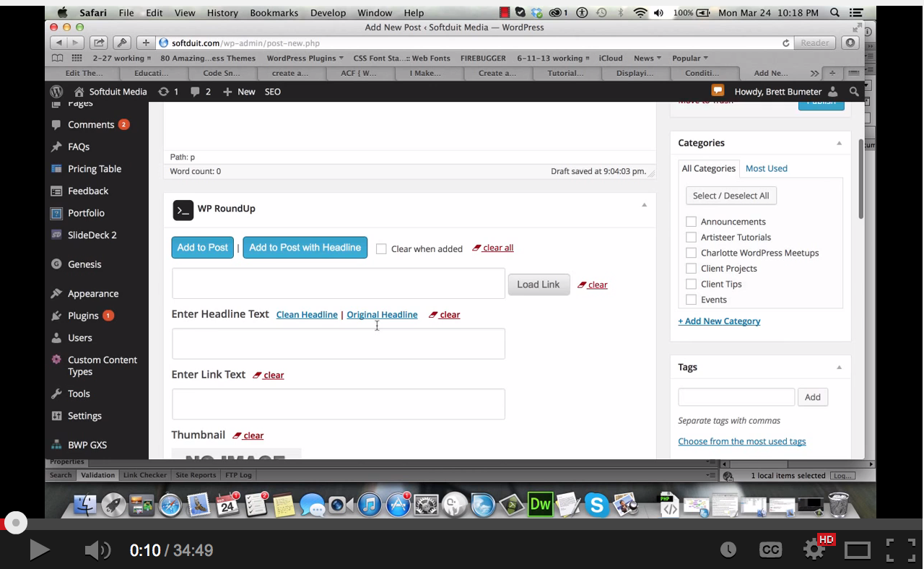The height and width of the screenshot is (569, 924).
Task: Click Add New Category link
Action: (x=719, y=321)
